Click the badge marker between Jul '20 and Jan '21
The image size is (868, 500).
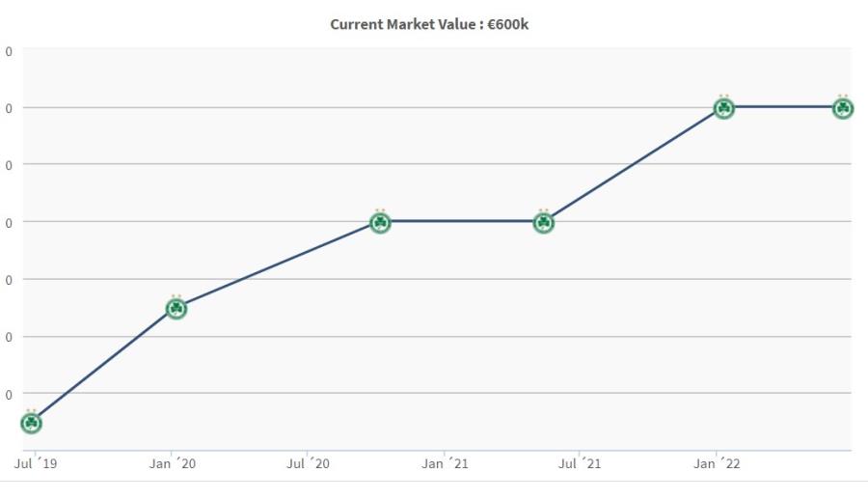(x=381, y=223)
